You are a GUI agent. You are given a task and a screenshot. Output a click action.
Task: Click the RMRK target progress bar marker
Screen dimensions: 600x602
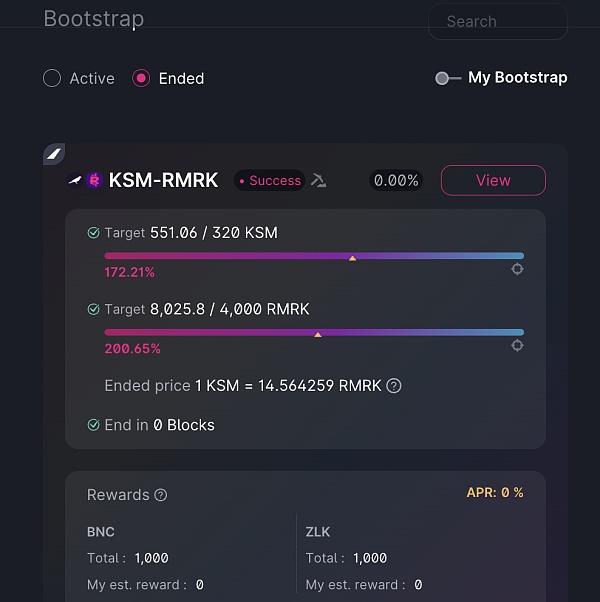[318, 335]
